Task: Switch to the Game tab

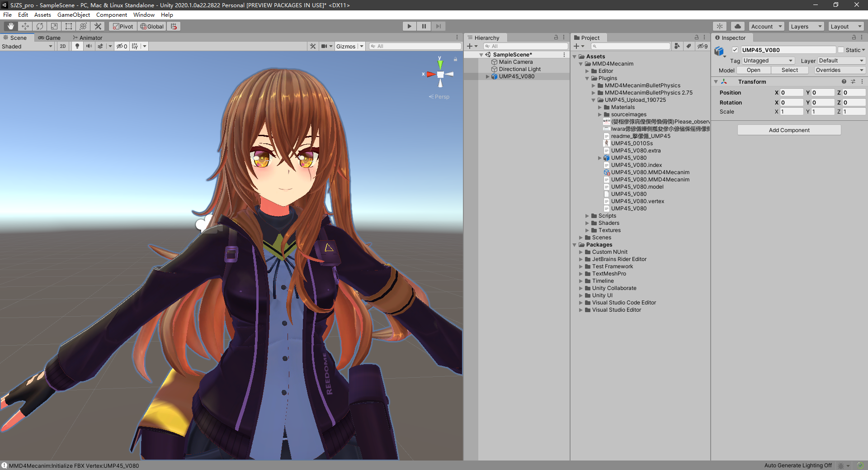Action: point(49,38)
